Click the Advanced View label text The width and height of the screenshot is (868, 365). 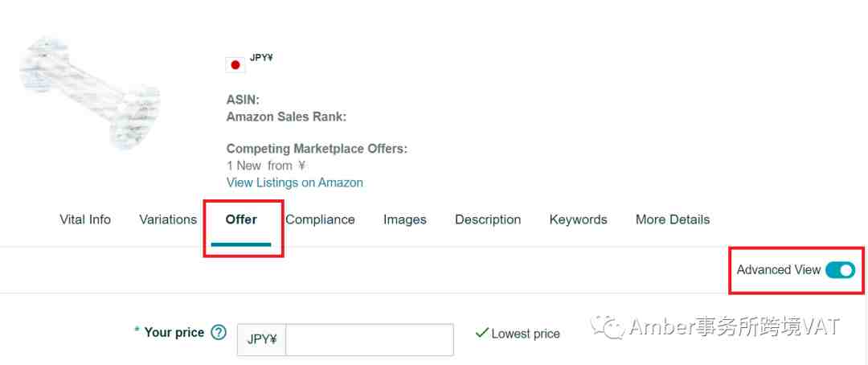coord(778,270)
